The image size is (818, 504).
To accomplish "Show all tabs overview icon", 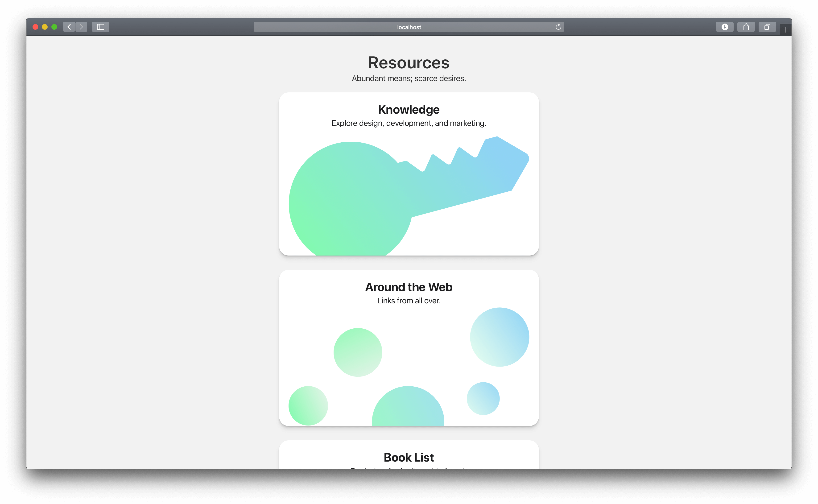I will [x=767, y=27].
